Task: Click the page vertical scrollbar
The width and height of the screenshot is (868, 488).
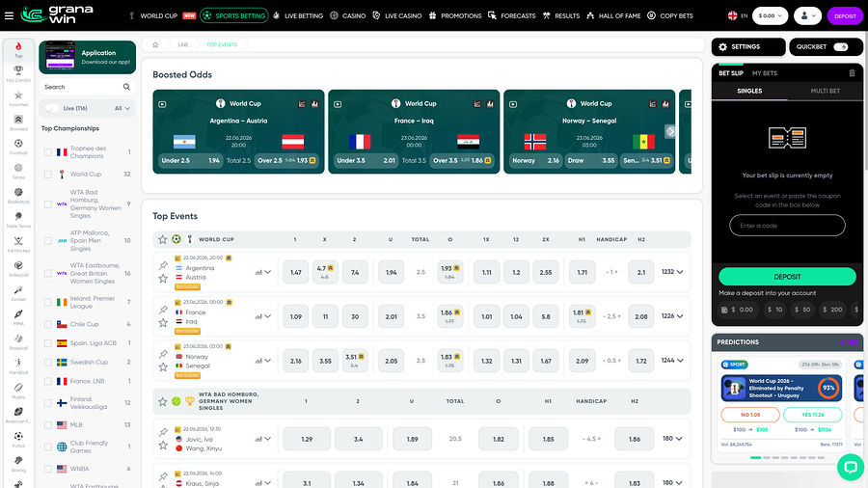Action: point(865,99)
